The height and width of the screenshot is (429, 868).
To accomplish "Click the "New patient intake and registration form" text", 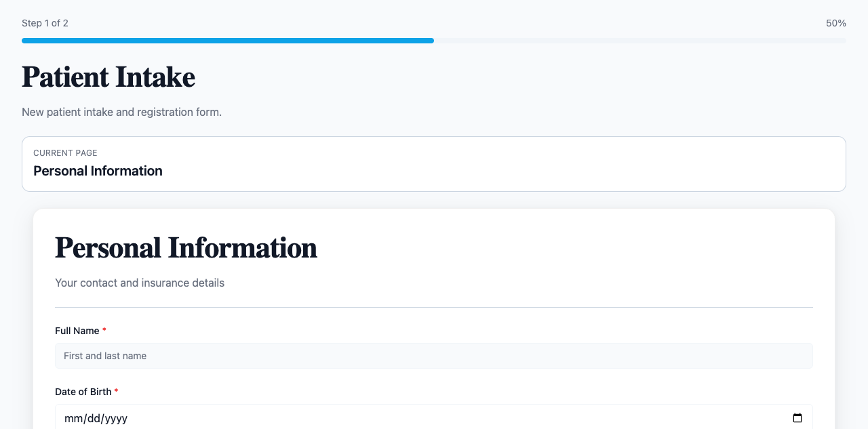I will click(121, 112).
